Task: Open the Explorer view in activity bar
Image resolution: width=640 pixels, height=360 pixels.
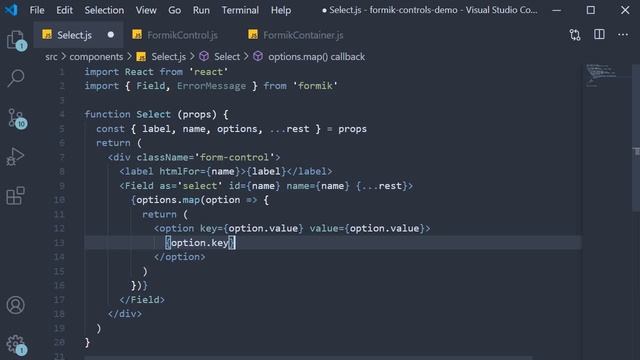Action: [x=16, y=40]
